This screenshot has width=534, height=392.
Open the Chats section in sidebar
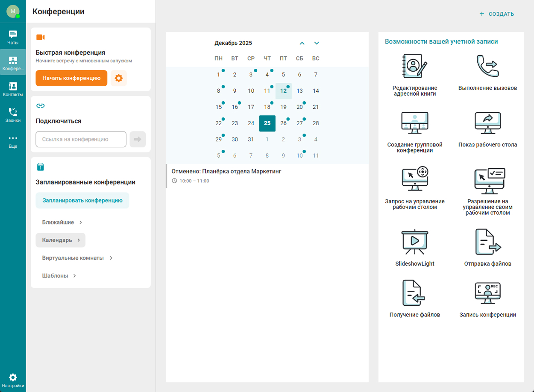(13, 38)
